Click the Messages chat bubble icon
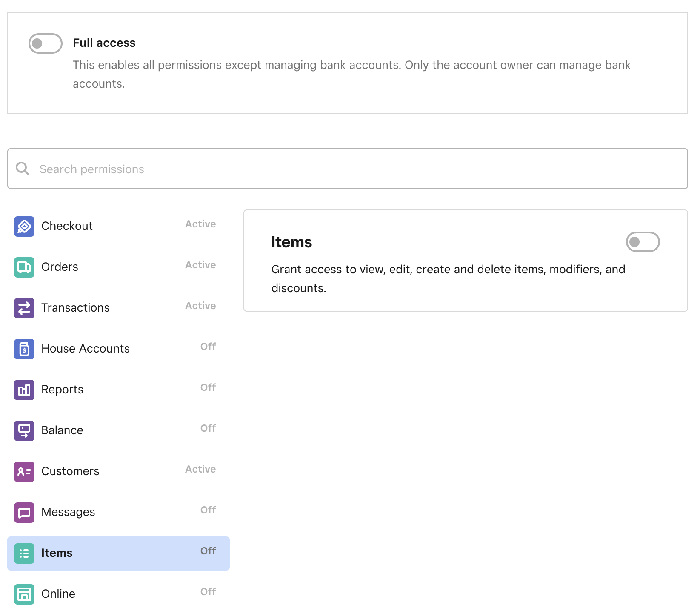Viewport: 700px width, 608px height. pyautogui.click(x=24, y=512)
